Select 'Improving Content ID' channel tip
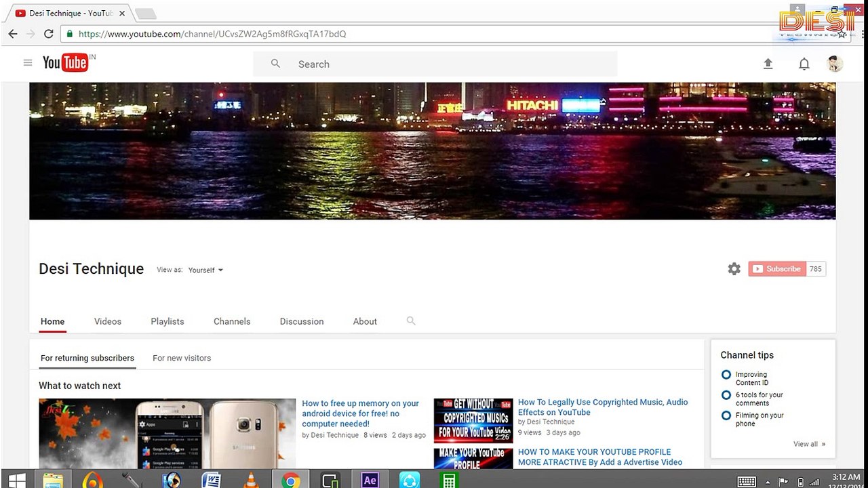The image size is (868, 488). click(x=751, y=378)
